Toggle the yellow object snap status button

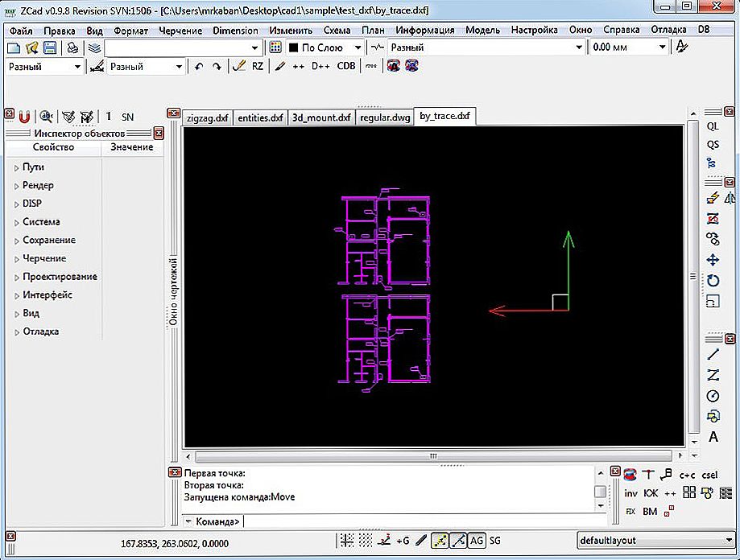coord(440,541)
